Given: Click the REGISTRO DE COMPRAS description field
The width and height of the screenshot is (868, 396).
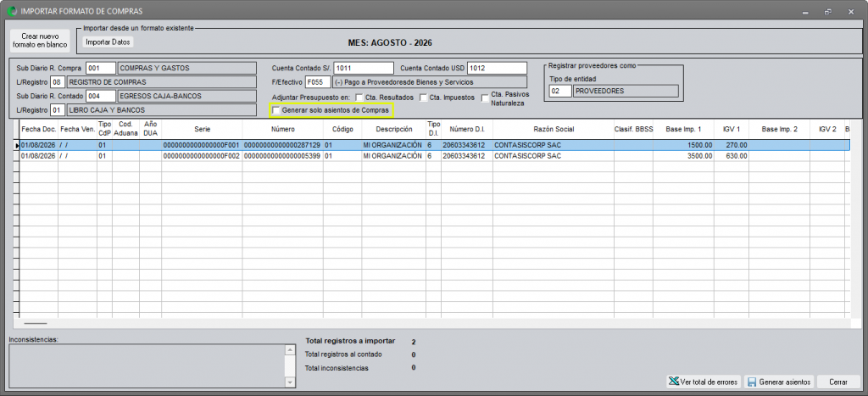Looking at the screenshot, I should tap(162, 82).
